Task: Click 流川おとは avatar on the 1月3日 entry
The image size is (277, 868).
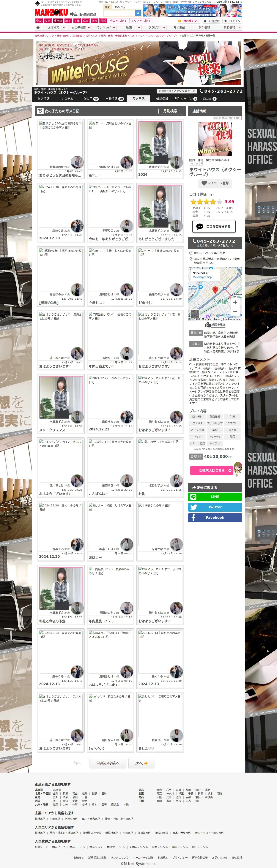Action: tap(127, 163)
